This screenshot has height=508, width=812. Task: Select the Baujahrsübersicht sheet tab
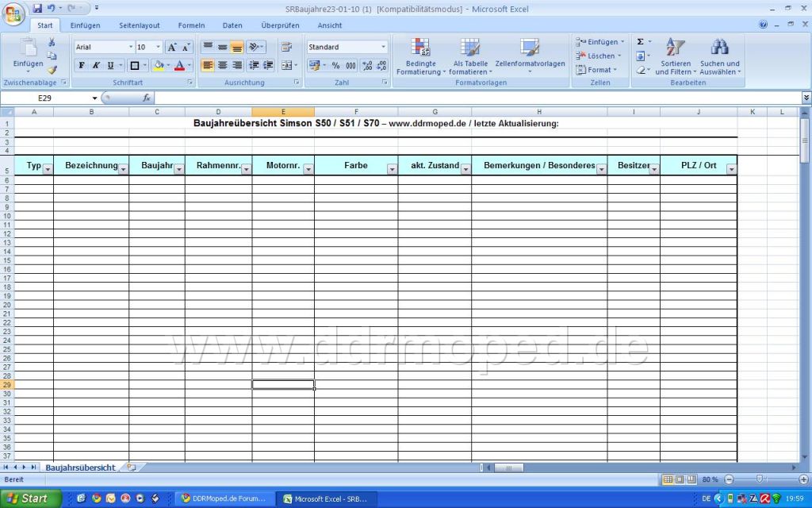click(80, 468)
